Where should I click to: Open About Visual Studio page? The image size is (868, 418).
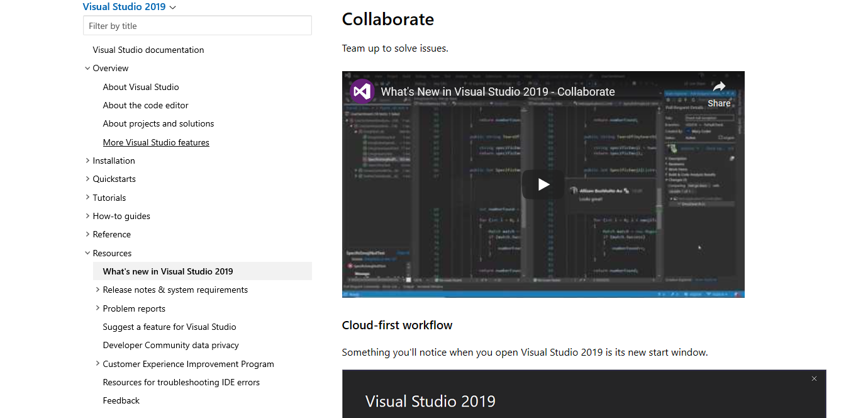(x=141, y=87)
